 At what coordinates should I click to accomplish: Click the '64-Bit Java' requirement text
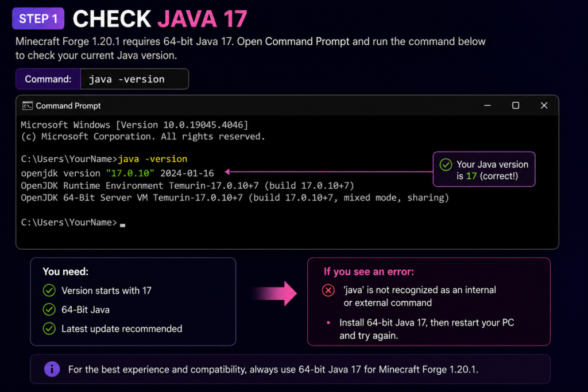(x=86, y=309)
